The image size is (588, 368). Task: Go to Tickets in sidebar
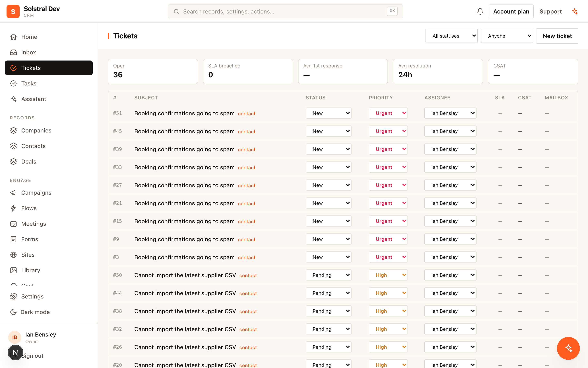coord(49,68)
